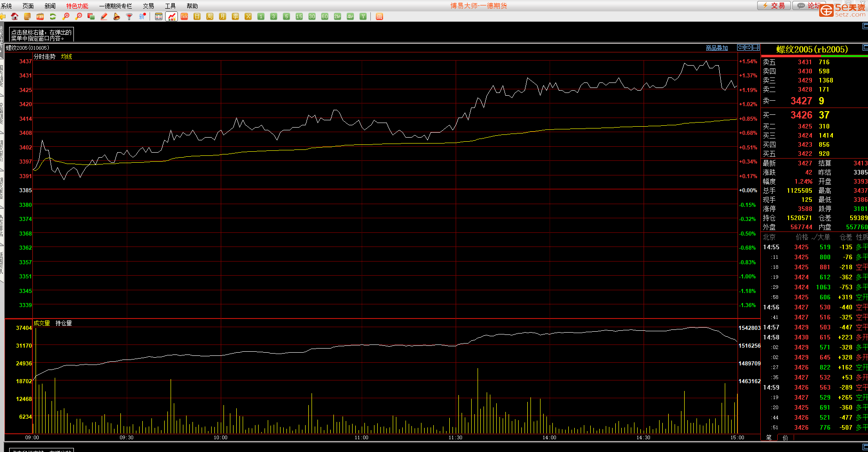The height and width of the screenshot is (452, 868).
Task: Open the quote list table icon
Action: [159, 16]
